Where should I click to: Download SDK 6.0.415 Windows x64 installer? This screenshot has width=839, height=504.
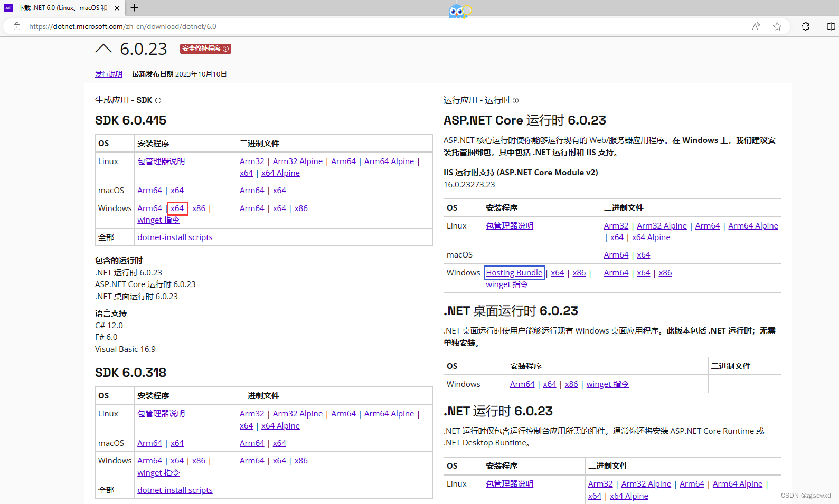pyautogui.click(x=177, y=208)
